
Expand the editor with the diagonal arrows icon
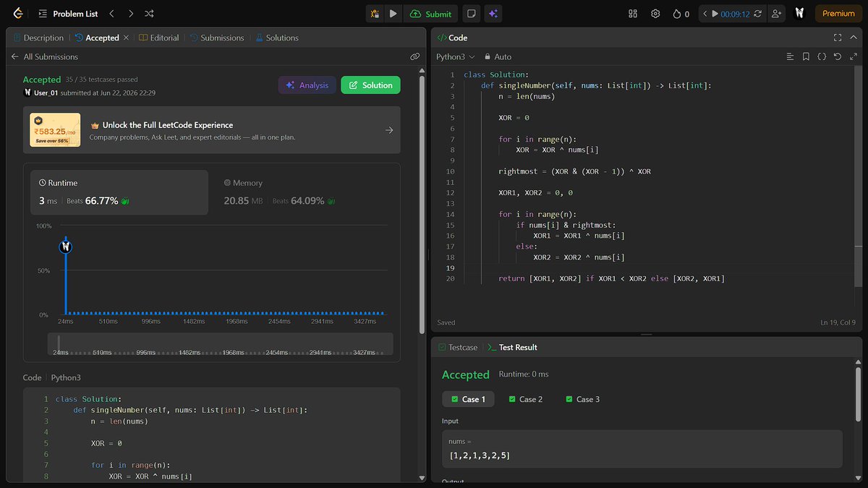tap(854, 56)
